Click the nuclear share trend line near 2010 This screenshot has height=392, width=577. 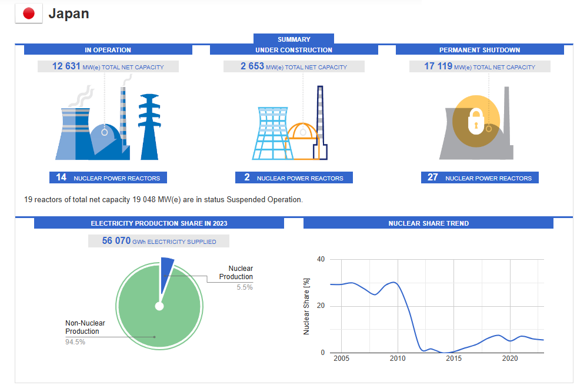(395, 283)
